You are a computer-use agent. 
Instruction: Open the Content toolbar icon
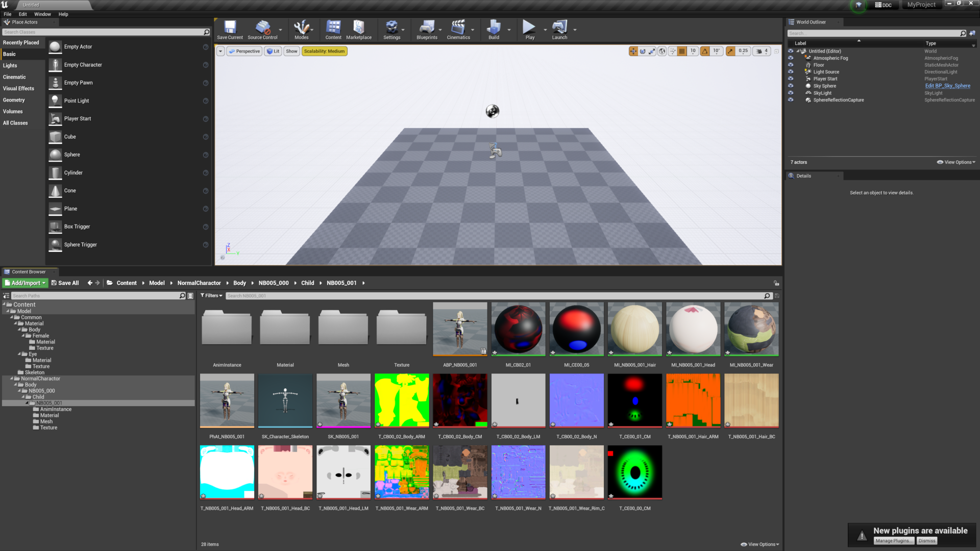click(333, 30)
